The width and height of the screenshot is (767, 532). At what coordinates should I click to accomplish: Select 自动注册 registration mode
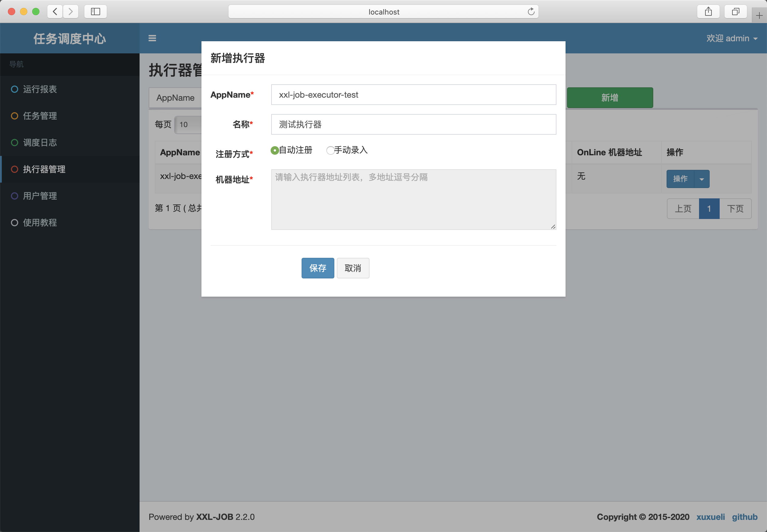[x=275, y=150]
